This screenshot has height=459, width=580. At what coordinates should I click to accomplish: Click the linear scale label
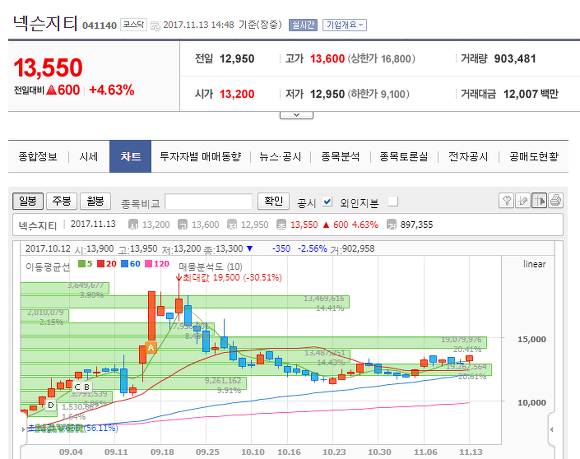535,264
